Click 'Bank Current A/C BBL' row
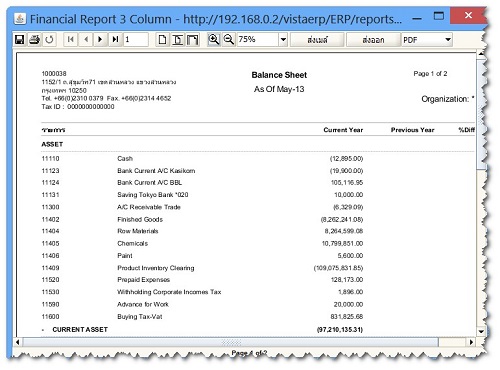Viewport: 500px width, 370px height. click(149, 183)
